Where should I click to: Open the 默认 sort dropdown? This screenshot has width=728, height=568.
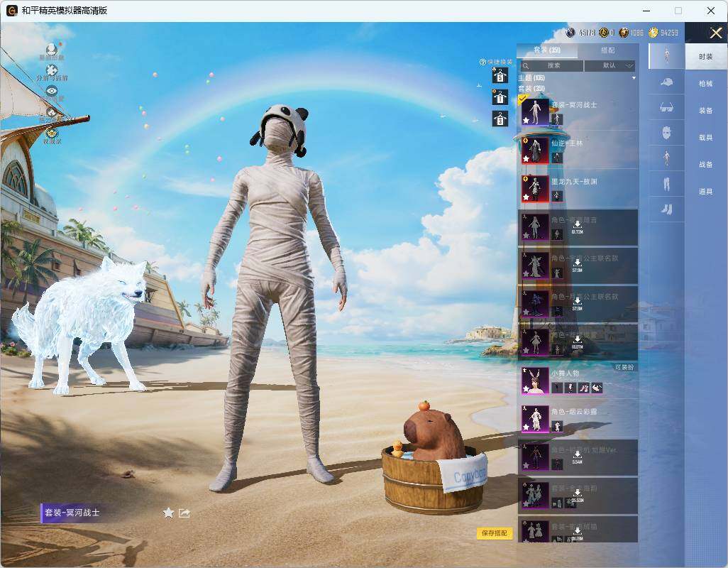tap(610, 66)
